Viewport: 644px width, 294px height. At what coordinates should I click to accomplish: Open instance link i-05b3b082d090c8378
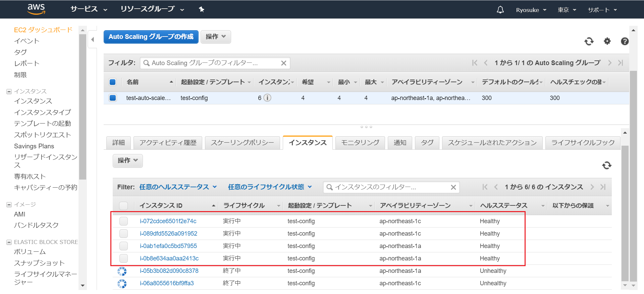[x=169, y=271]
